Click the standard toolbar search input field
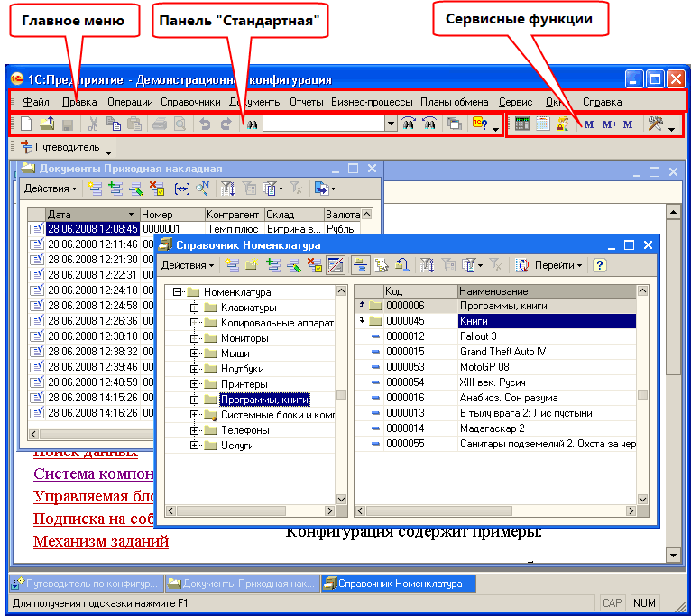691x616 pixels. point(324,124)
